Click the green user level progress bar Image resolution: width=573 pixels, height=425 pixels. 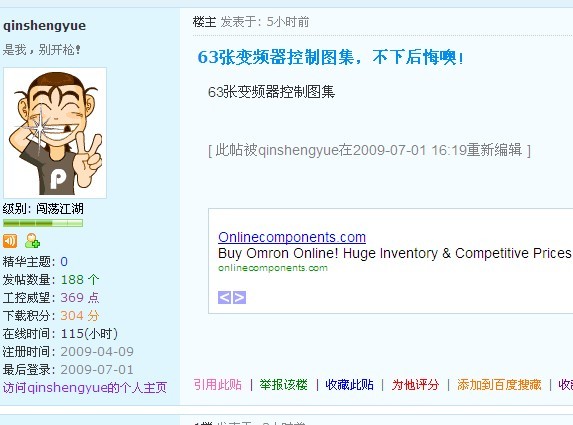click(x=43, y=223)
